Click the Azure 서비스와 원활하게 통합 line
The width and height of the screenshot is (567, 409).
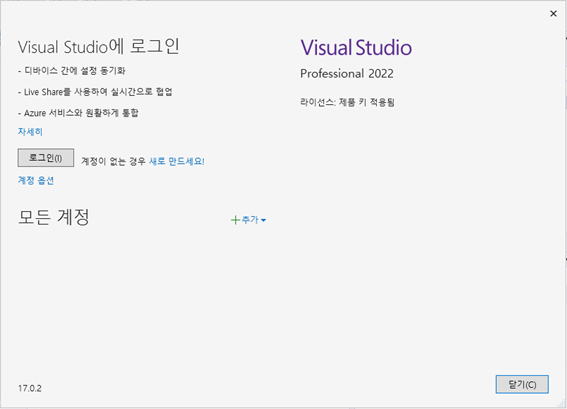tap(78, 113)
